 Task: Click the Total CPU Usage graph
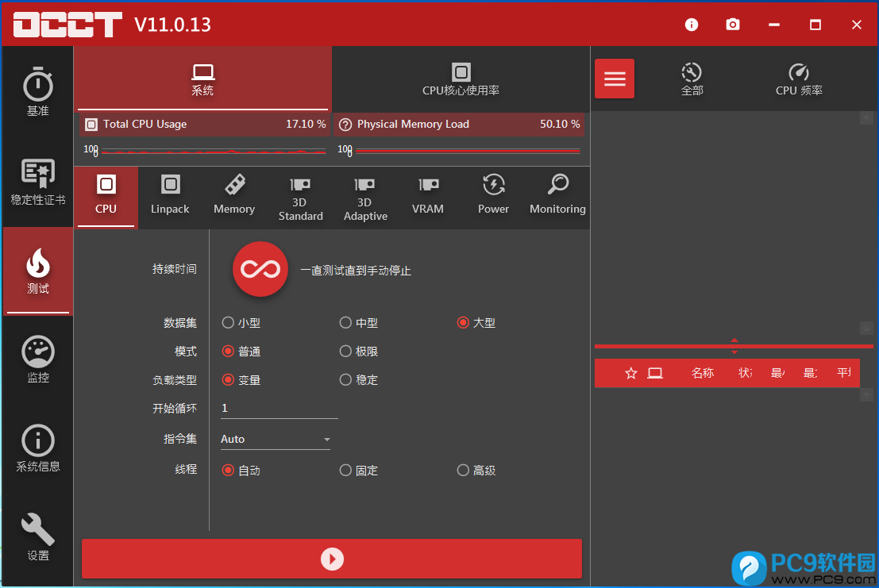click(214, 151)
